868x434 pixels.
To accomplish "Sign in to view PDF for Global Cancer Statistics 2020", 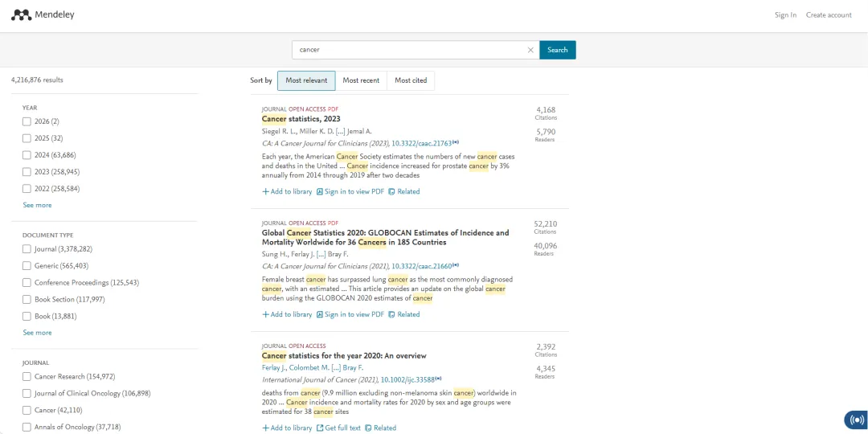I will point(350,314).
